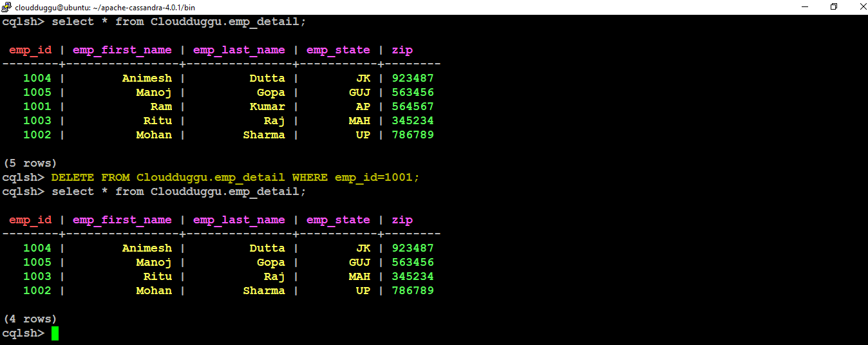Click the DELETE FROM Cloudduggu.emp_detail command line
Screen dimensions: 868x345
(235, 178)
